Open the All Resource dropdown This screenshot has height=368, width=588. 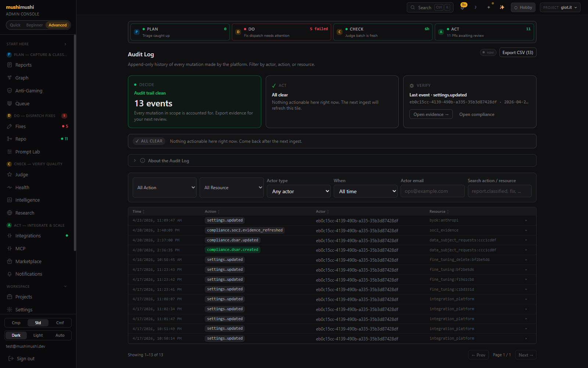[232, 188]
